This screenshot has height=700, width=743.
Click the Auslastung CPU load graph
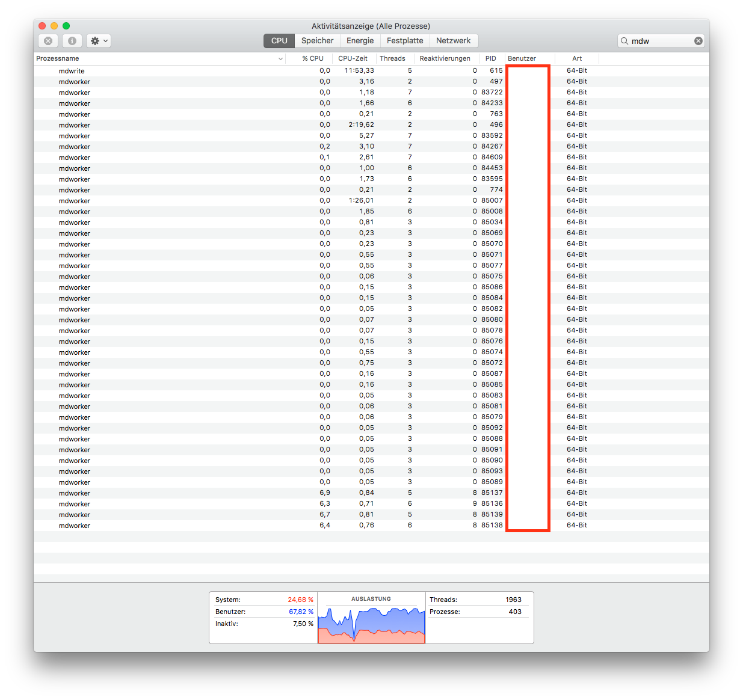(371, 624)
